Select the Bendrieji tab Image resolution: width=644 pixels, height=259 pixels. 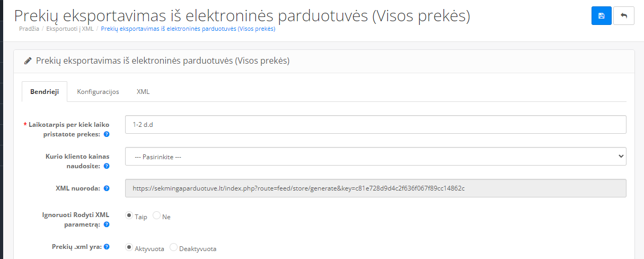click(x=45, y=92)
